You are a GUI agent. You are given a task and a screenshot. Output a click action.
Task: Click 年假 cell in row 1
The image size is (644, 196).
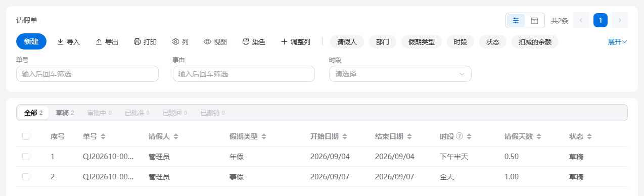tap(237, 157)
